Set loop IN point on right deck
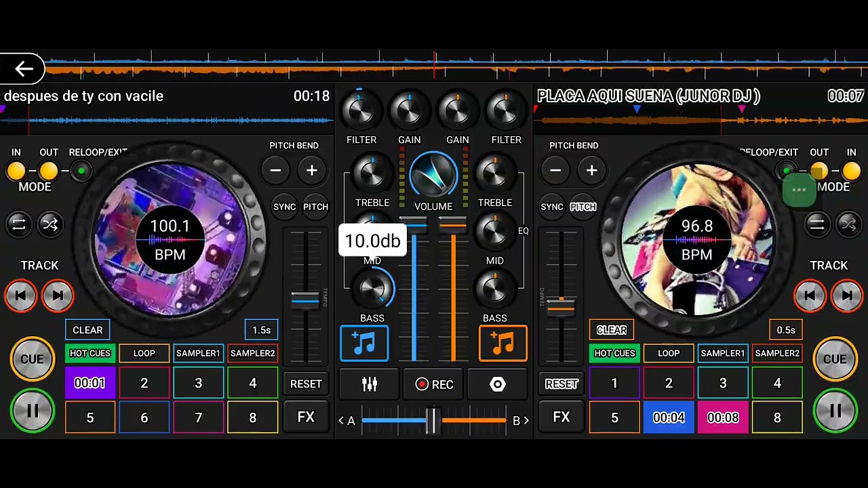This screenshot has width=868, height=488. [851, 171]
